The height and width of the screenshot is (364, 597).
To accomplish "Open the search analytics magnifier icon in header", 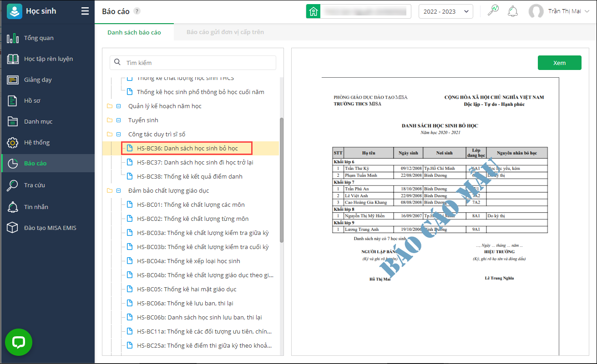I will coord(493,10).
